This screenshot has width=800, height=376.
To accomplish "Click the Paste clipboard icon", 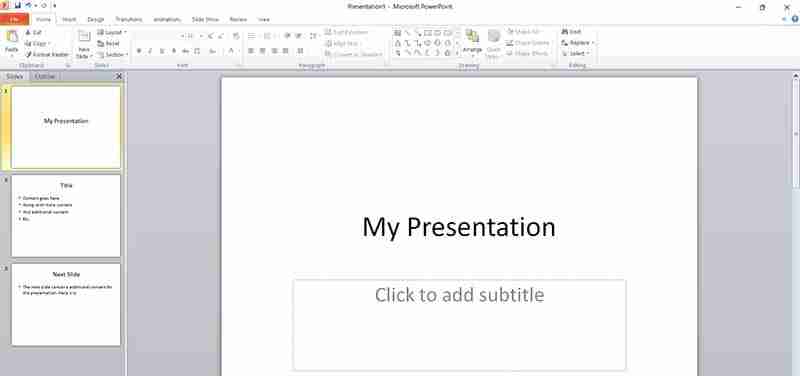I will [x=11, y=37].
